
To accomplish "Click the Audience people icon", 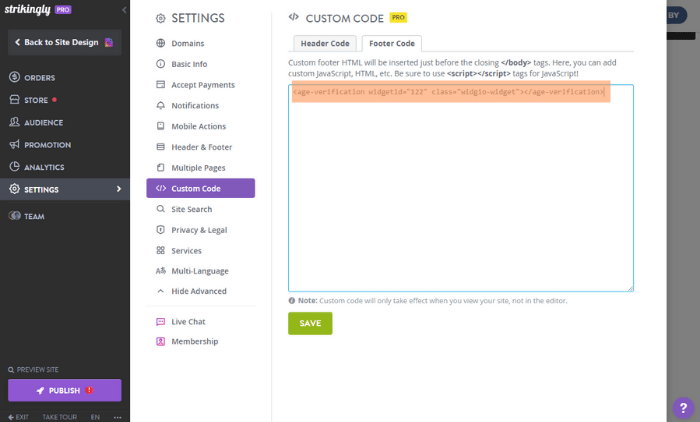I will (x=14, y=122).
